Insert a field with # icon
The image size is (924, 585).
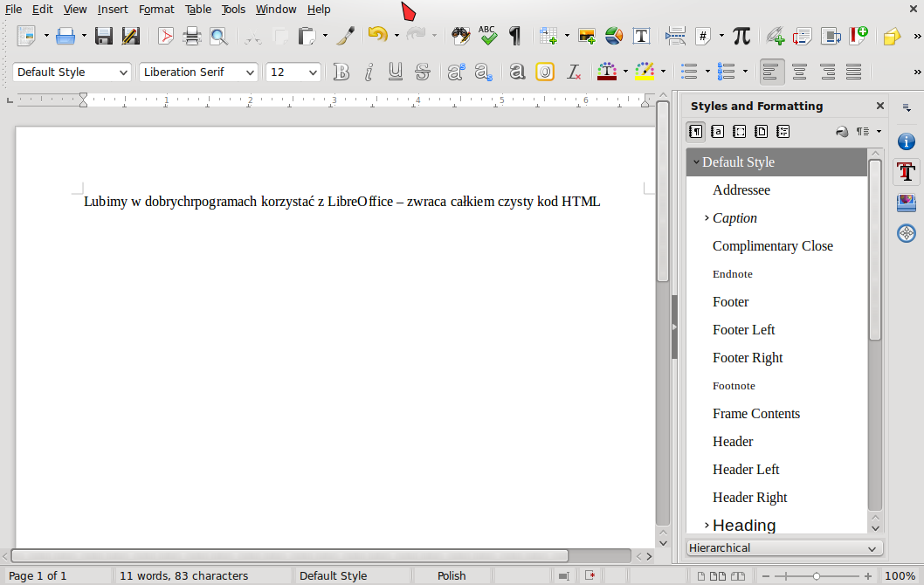tap(703, 36)
